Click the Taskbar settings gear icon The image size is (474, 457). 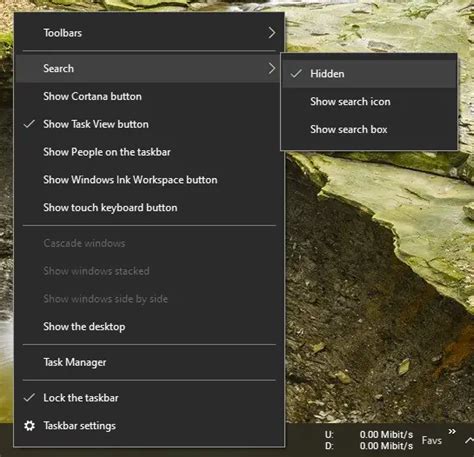pos(29,426)
